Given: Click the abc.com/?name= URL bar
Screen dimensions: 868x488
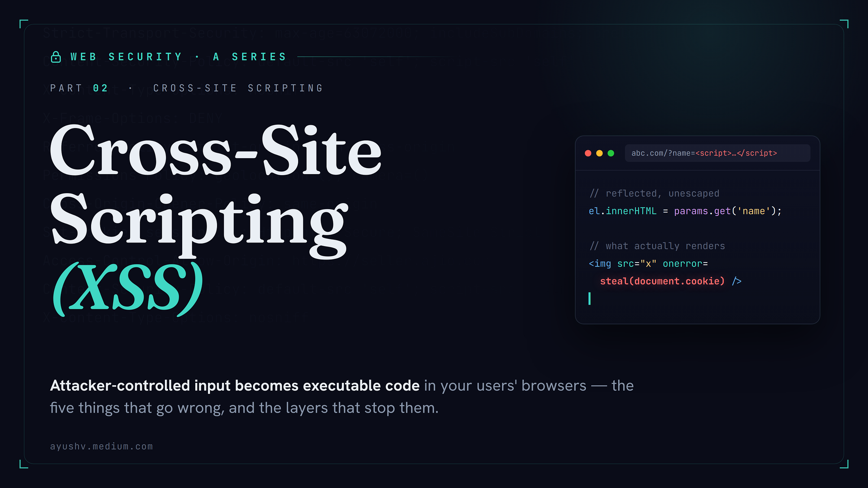Looking at the screenshot, I should pyautogui.click(x=717, y=153).
